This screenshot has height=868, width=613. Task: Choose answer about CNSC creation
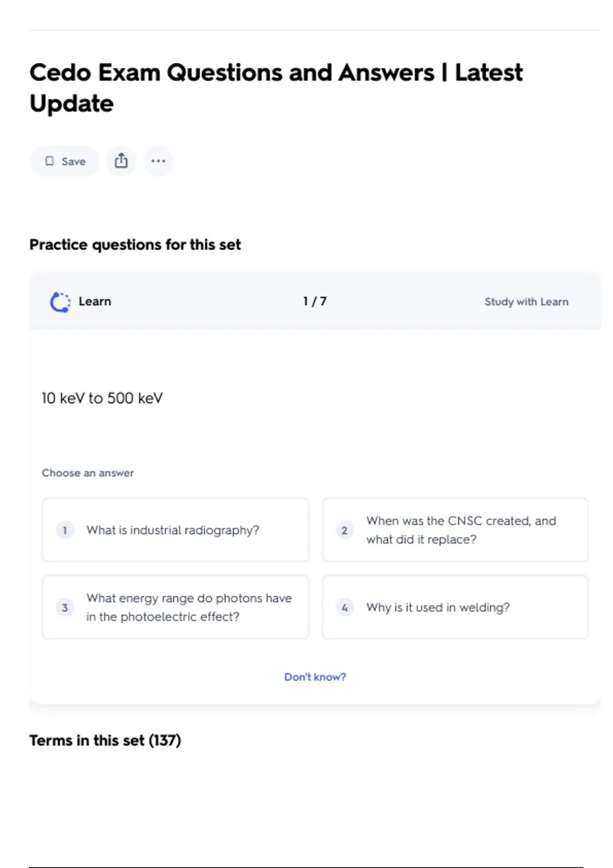455,530
